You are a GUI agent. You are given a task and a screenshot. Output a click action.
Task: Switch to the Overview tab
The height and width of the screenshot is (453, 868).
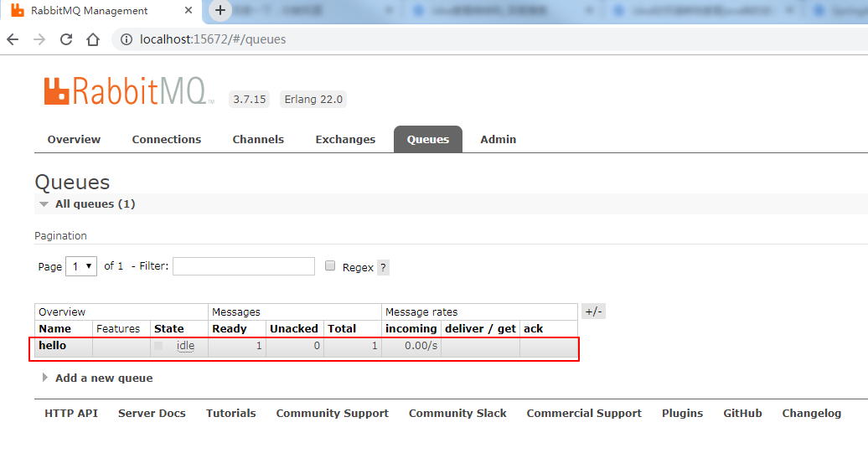pyautogui.click(x=75, y=139)
